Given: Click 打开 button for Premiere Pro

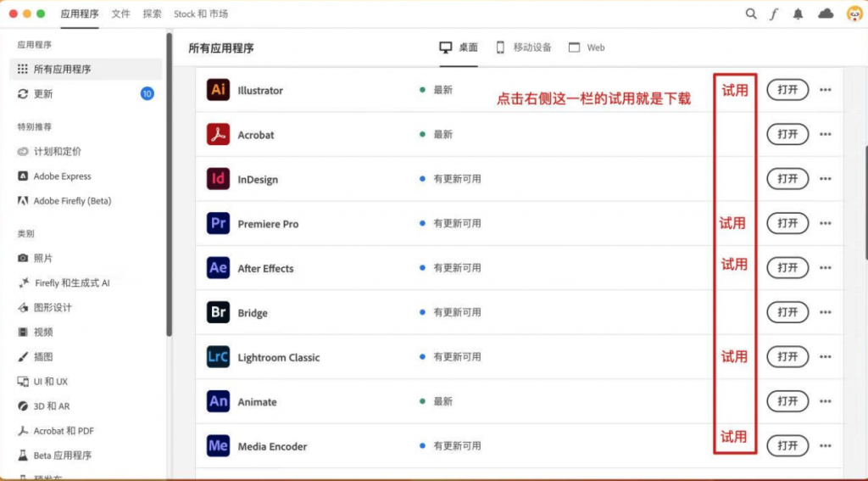Looking at the screenshot, I should coord(787,223).
